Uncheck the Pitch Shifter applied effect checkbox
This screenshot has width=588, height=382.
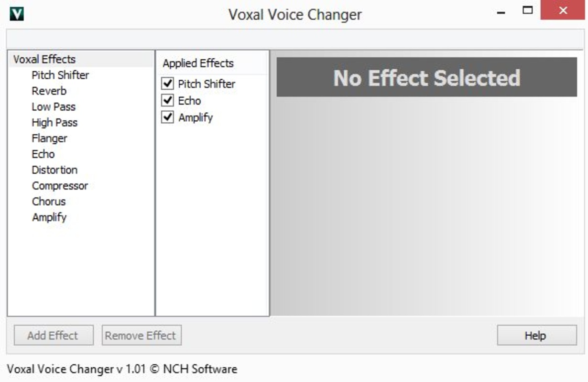[x=167, y=84]
